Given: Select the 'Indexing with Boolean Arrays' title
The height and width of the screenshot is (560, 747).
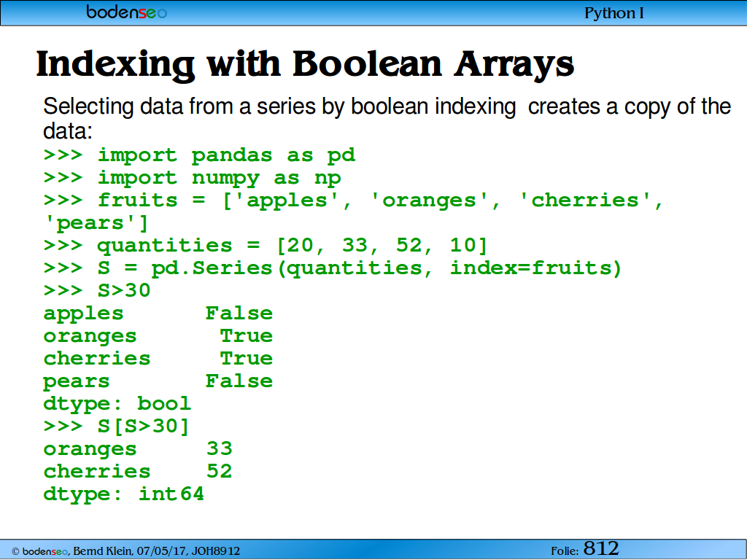Looking at the screenshot, I should (305, 64).
